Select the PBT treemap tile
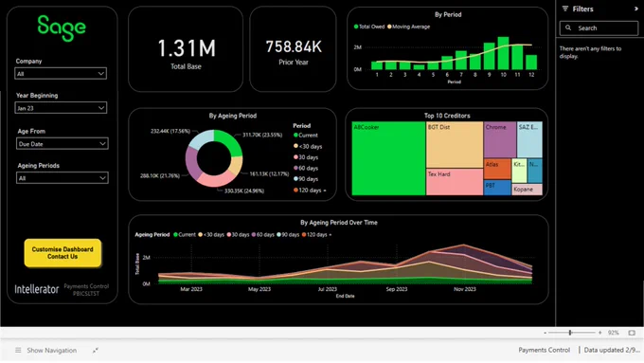The image size is (644, 363). [497, 188]
